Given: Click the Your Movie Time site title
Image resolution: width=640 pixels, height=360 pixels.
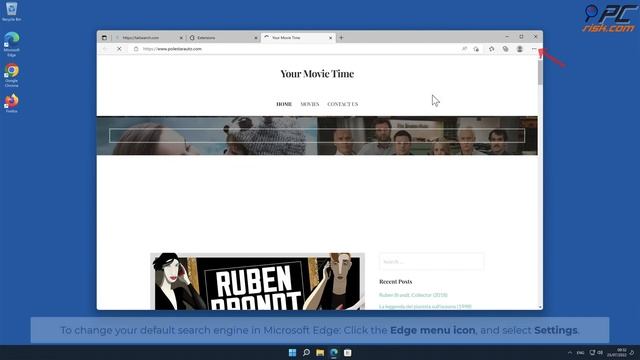Looking at the screenshot, I should (x=317, y=74).
